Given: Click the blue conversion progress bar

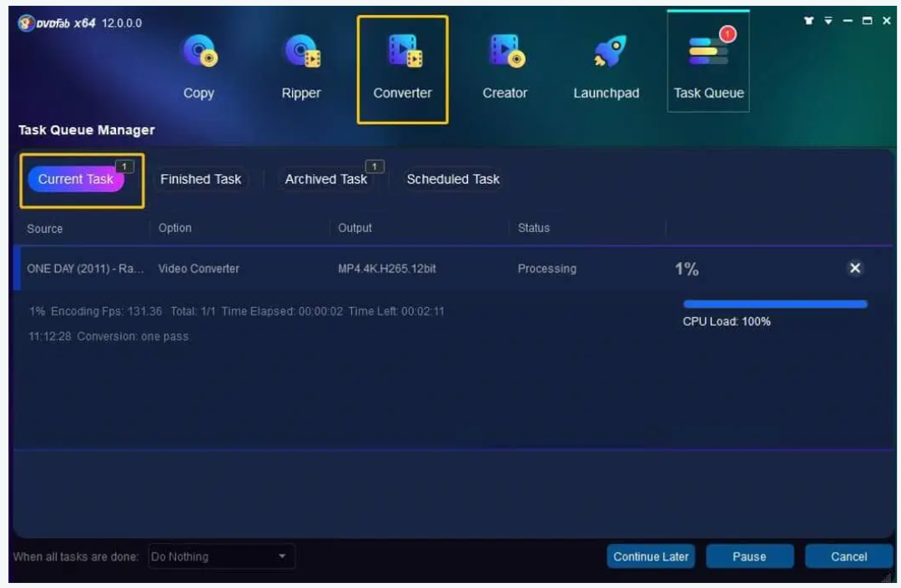Looking at the screenshot, I should click(775, 304).
